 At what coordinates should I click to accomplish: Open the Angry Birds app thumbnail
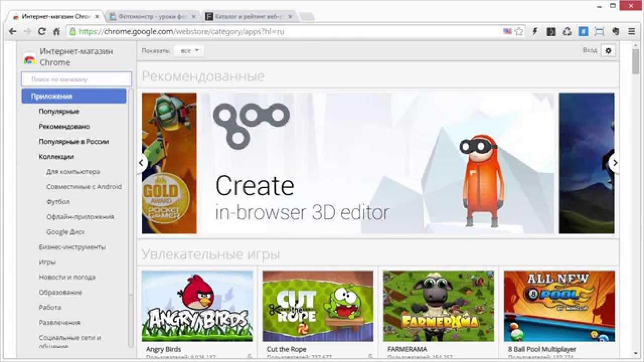tap(197, 306)
